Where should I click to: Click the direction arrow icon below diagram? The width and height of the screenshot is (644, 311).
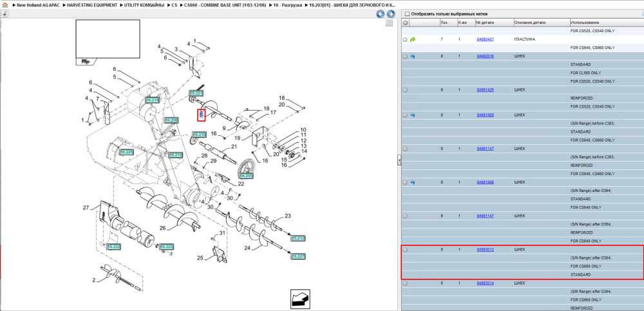[300, 299]
